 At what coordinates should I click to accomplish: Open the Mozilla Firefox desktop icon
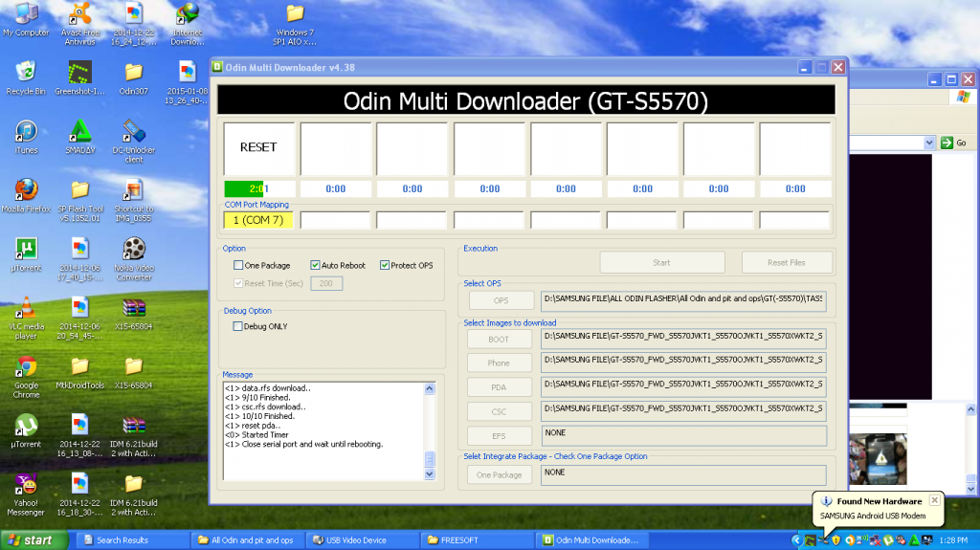26,189
